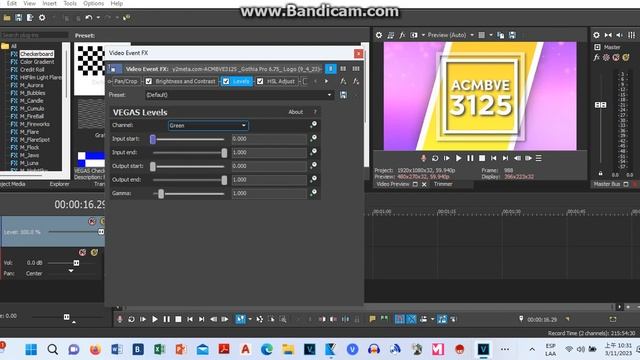Viewport: 640px width, 360px height.
Task: Select Brightness and Contrast effect in chain
Action: 185,81
